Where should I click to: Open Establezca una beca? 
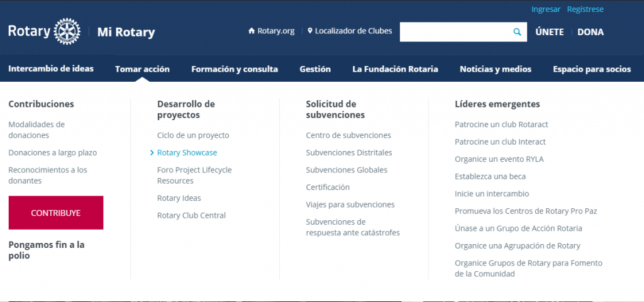[x=490, y=176]
